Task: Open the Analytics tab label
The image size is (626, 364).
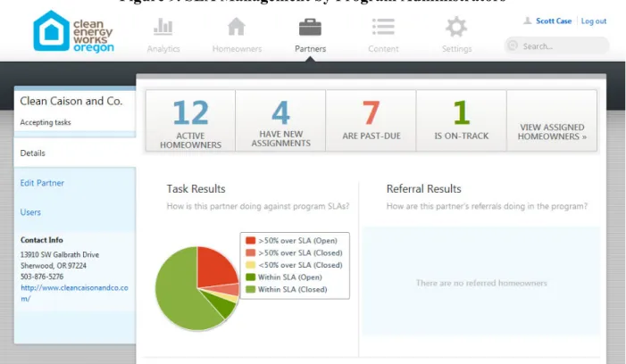Action: point(163,49)
